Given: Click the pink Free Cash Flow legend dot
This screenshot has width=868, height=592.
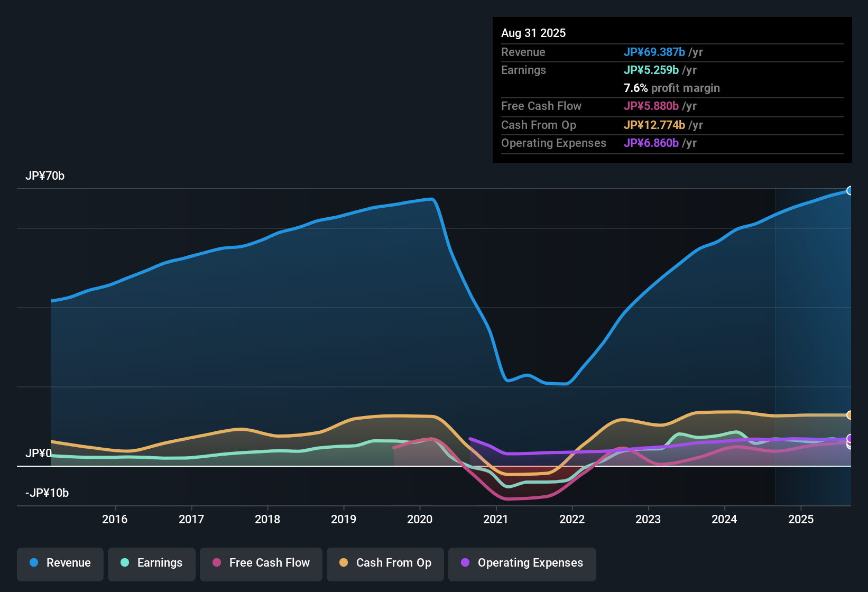Looking at the screenshot, I should (216, 563).
